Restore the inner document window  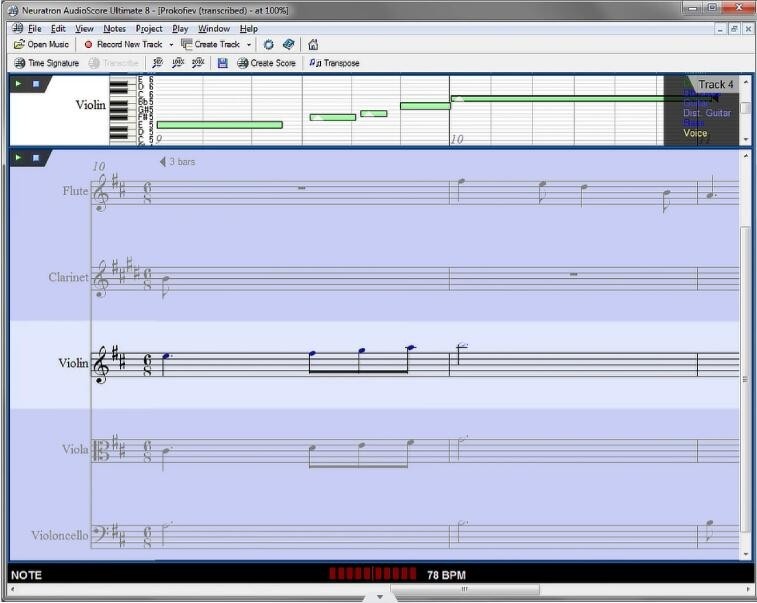tap(734, 29)
